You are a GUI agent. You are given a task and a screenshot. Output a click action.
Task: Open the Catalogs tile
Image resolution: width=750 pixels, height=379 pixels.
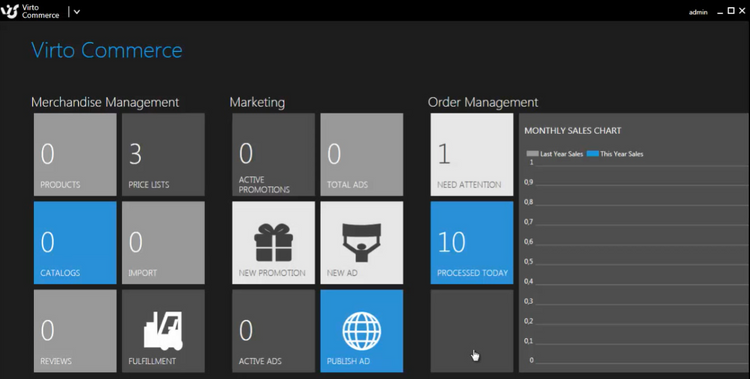coord(75,243)
